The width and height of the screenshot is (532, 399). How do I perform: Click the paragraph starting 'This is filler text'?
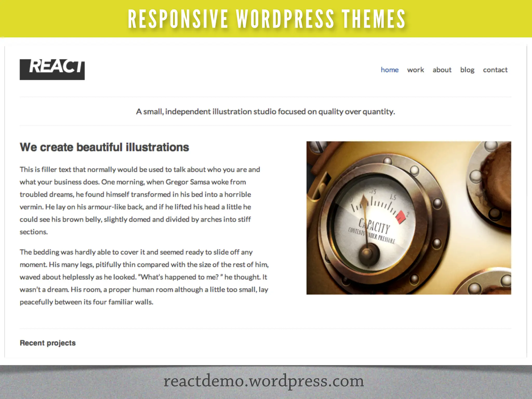140,201
